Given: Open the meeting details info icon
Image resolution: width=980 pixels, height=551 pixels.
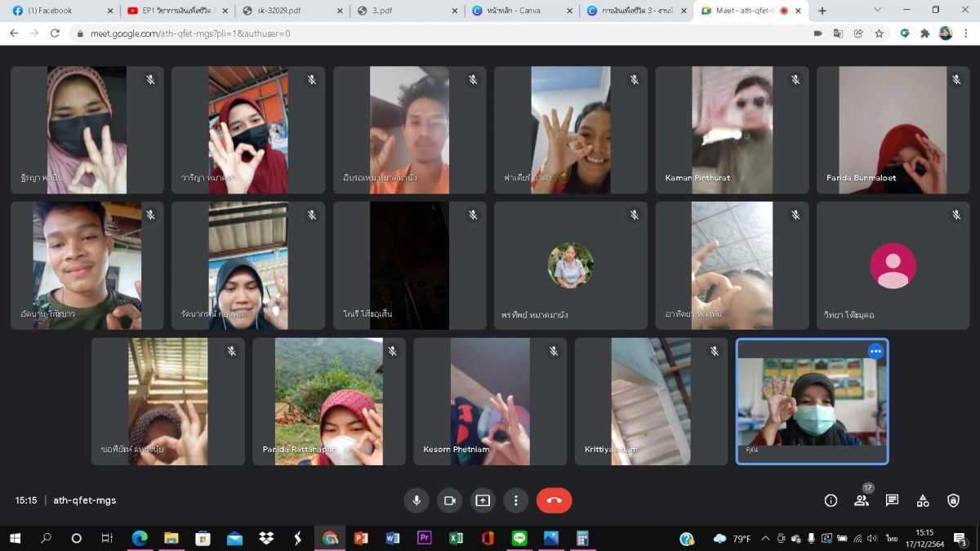Looking at the screenshot, I should pyautogui.click(x=831, y=500).
